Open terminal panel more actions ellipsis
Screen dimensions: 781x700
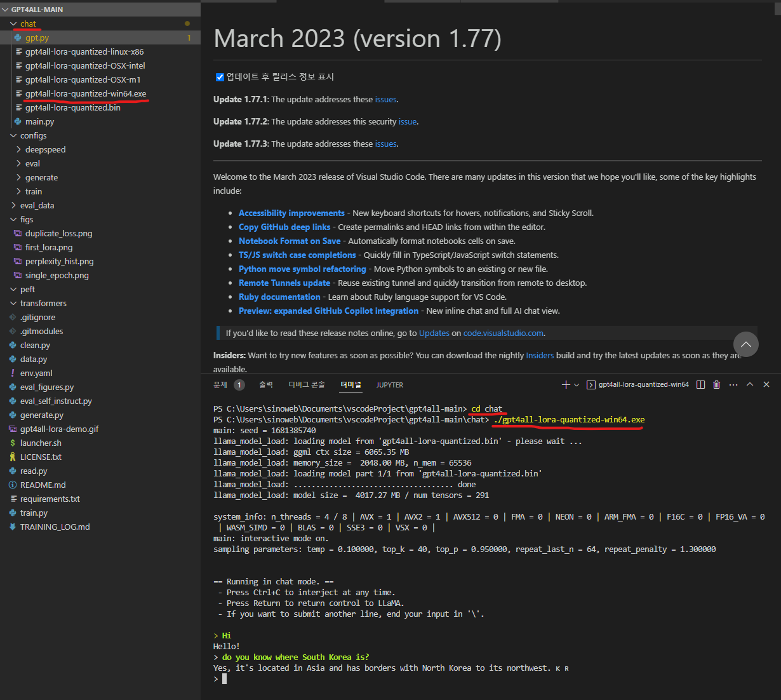pyautogui.click(x=733, y=384)
